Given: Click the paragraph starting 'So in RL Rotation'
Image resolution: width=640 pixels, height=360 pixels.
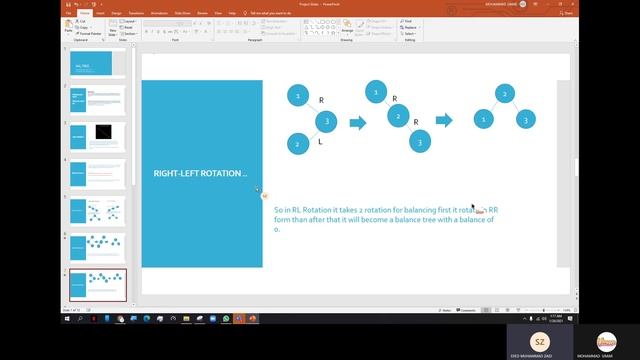Looking at the screenshot, I should [x=386, y=220].
